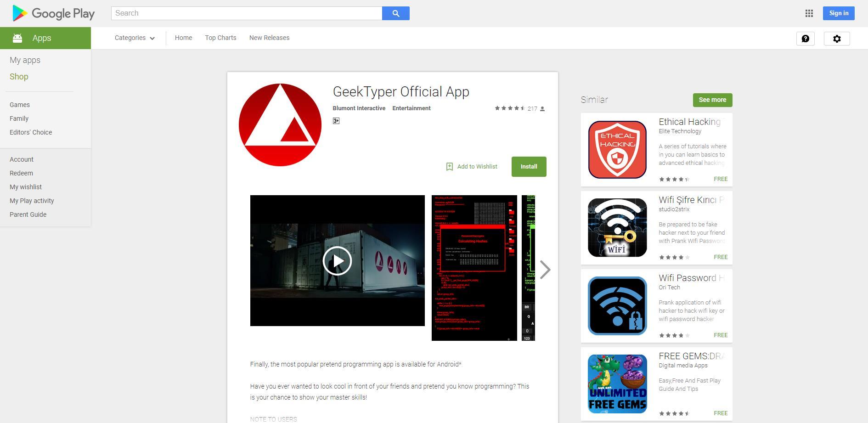This screenshot has height=423, width=868.
Task: Open My apps in the sidebar
Action: [x=25, y=60]
